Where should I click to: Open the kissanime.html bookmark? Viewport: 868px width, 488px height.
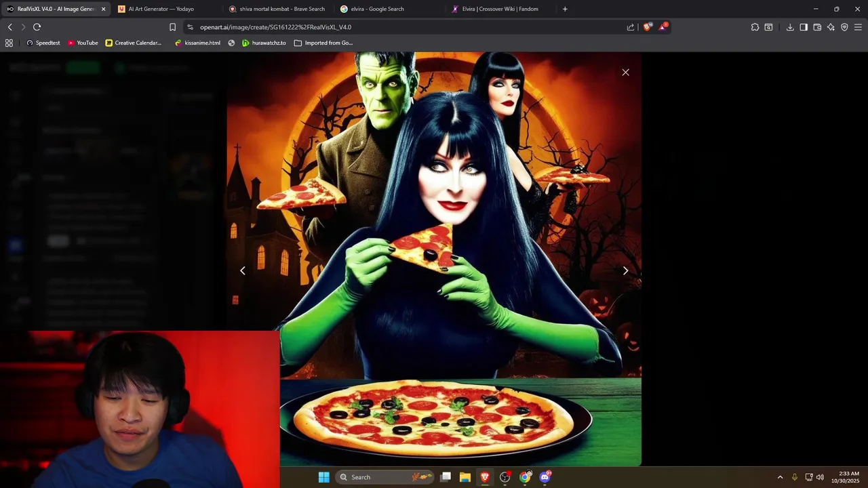coord(197,43)
